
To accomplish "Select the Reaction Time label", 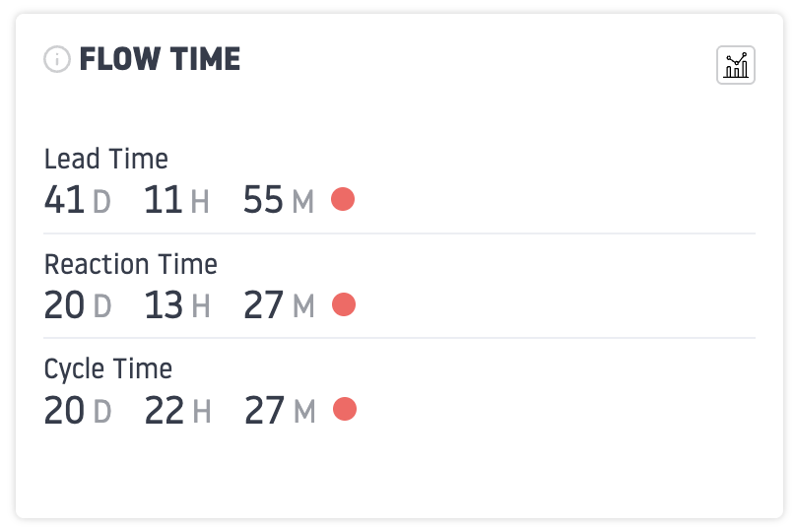I will [131, 264].
